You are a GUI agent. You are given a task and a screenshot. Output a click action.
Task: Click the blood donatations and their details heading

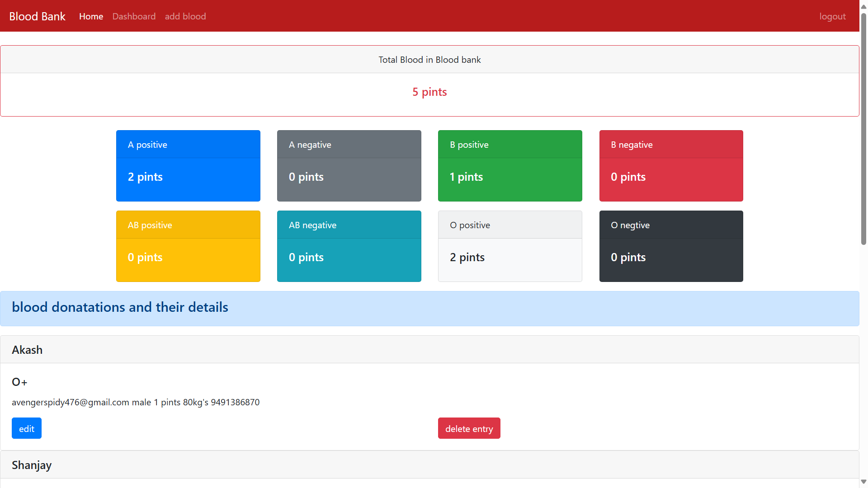click(120, 307)
